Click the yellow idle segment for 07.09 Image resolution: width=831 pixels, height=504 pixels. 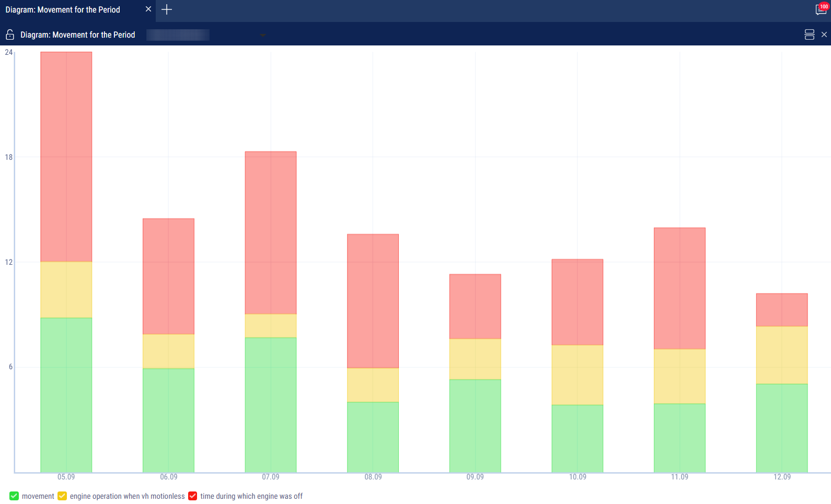pos(271,326)
